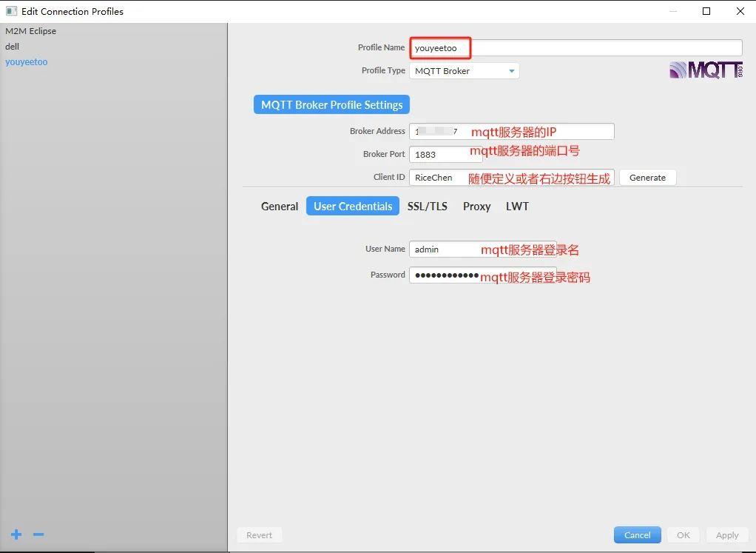Open the LWT tab
The height and width of the screenshot is (553, 756).
pyautogui.click(x=517, y=206)
